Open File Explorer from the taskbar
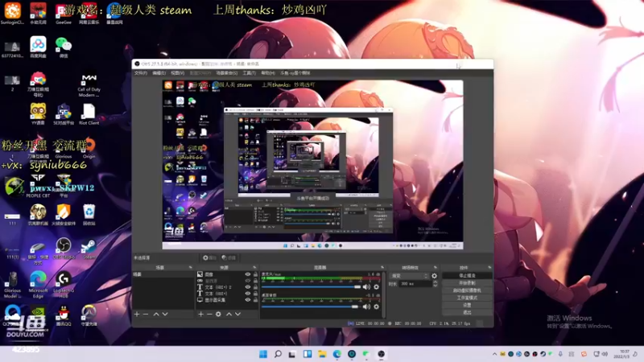The width and height of the screenshot is (644, 362). [x=322, y=354]
